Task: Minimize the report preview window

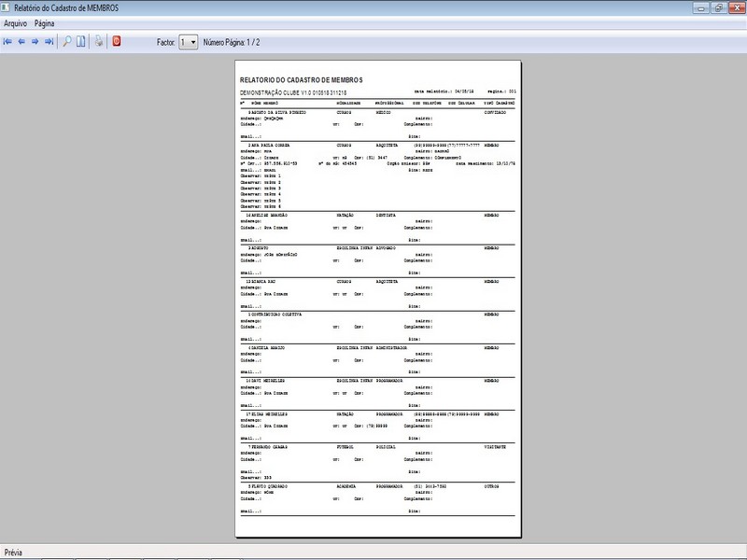Action: [701, 7]
